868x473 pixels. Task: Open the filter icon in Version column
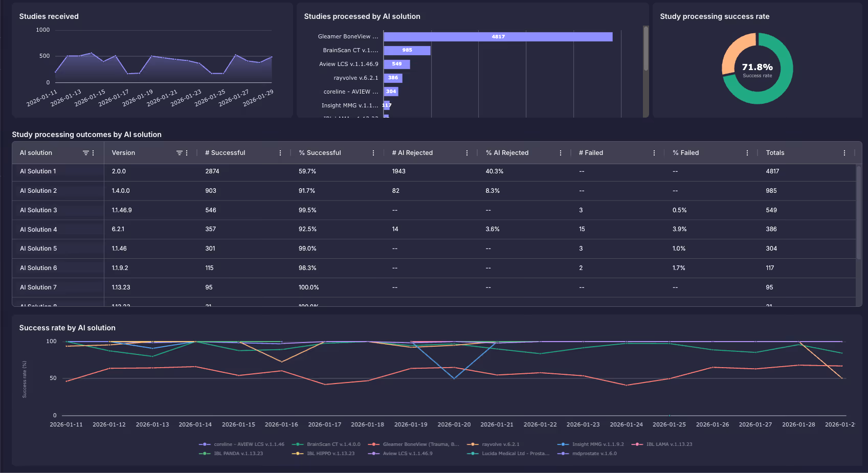[179, 153]
